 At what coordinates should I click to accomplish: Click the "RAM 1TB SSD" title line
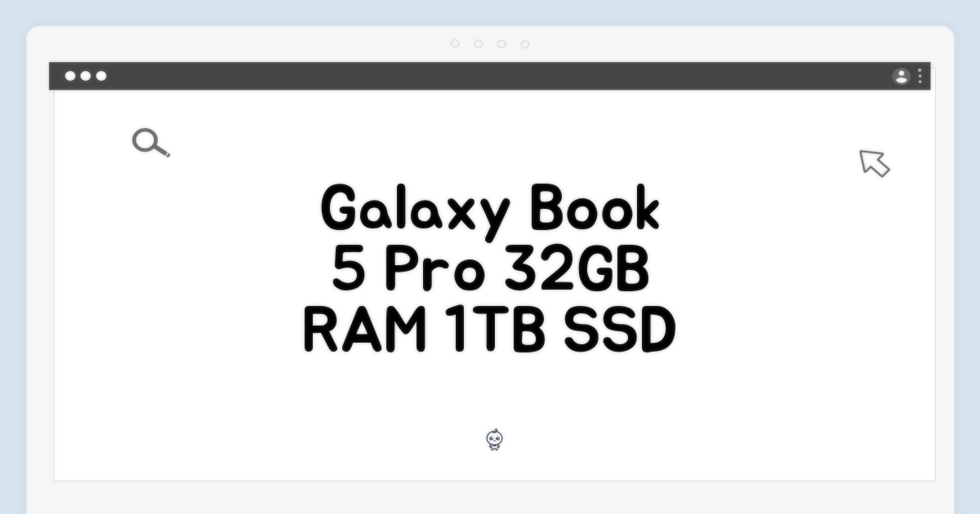click(x=489, y=332)
